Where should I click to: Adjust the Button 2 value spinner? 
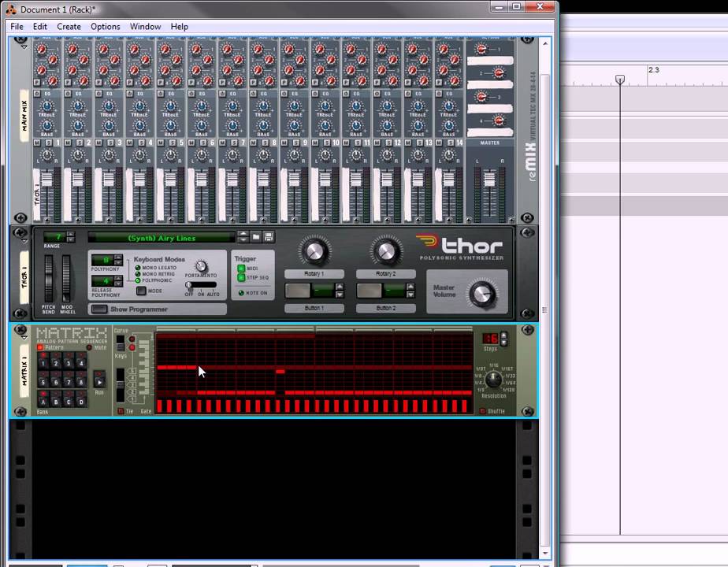coord(410,291)
